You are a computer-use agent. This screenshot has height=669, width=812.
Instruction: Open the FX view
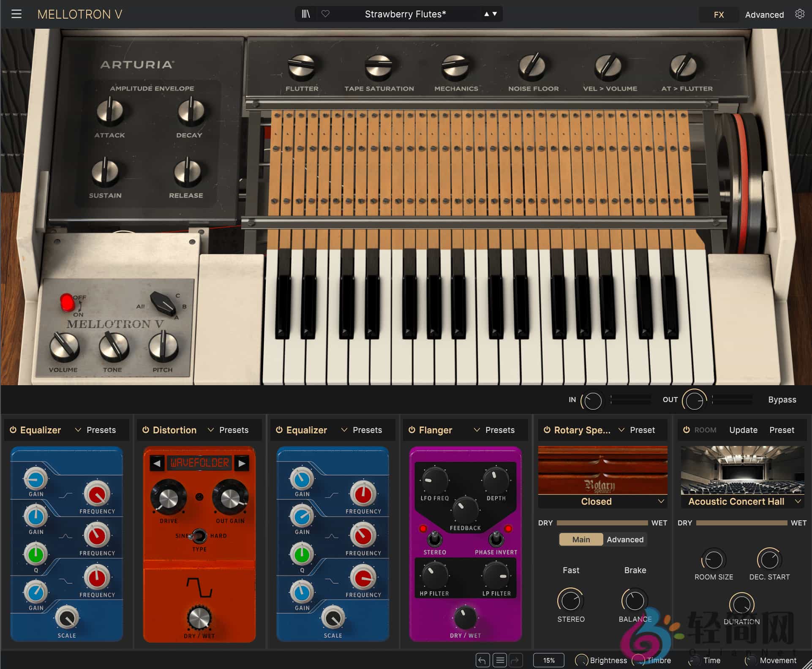pos(718,14)
